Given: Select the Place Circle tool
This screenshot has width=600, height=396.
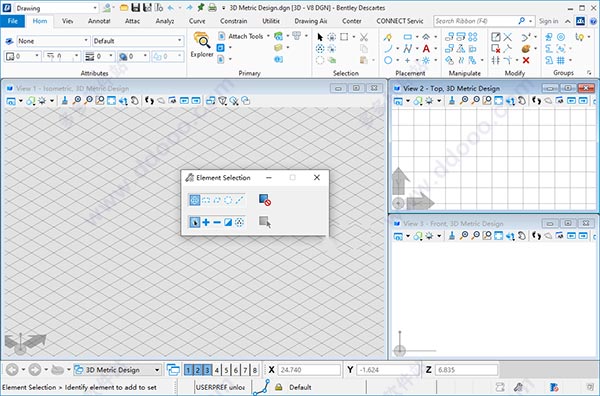Looking at the screenshot, I should click(388, 60).
